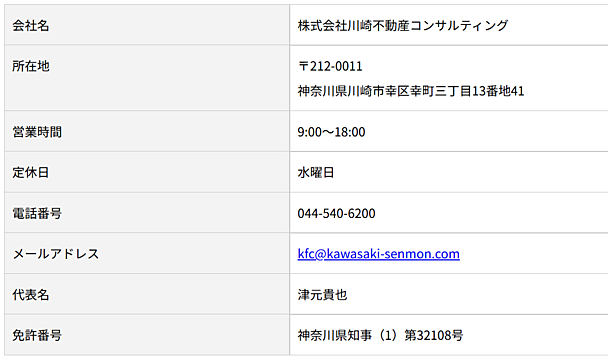Click the 所在地 header cell
Image resolution: width=608 pixels, height=360 pixels.
click(x=147, y=78)
